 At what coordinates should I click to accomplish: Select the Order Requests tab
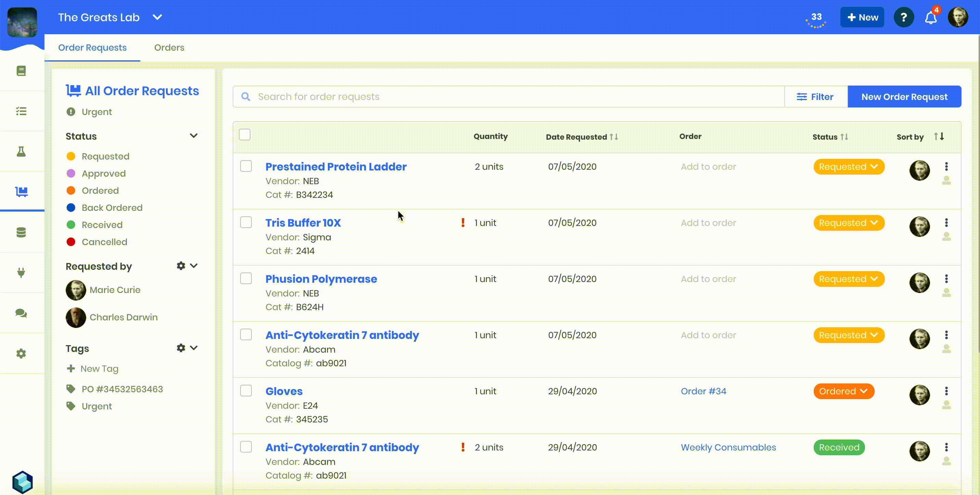pos(92,48)
